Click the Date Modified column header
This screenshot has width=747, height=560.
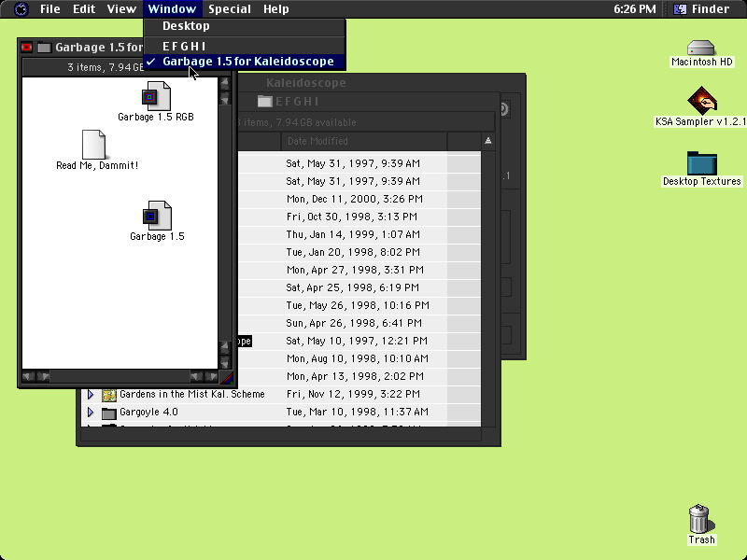pyautogui.click(x=364, y=141)
